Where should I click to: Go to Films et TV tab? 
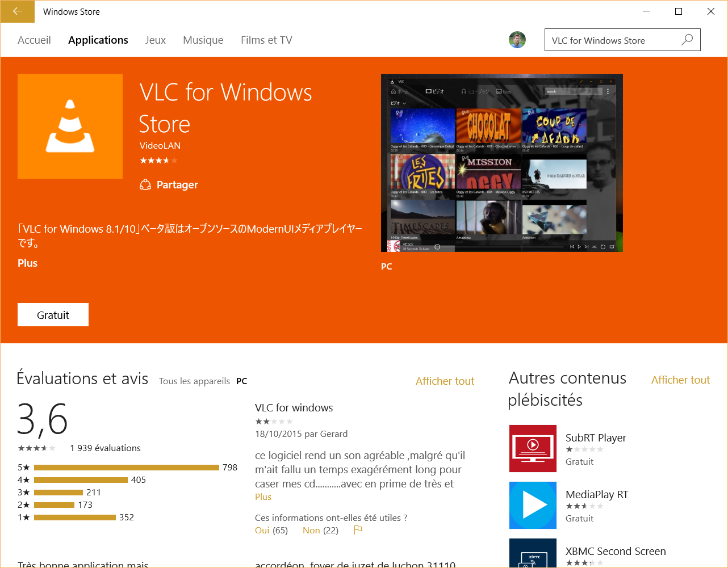click(266, 40)
